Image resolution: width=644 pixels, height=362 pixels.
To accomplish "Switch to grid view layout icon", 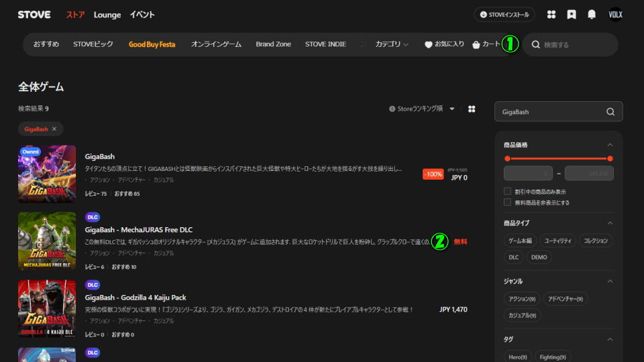I will tap(472, 109).
